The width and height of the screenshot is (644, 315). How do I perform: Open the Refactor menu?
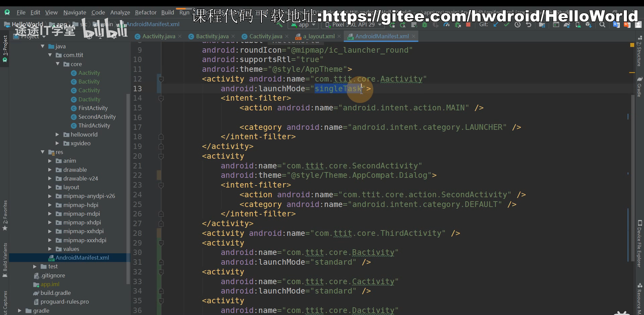click(146, 13)
